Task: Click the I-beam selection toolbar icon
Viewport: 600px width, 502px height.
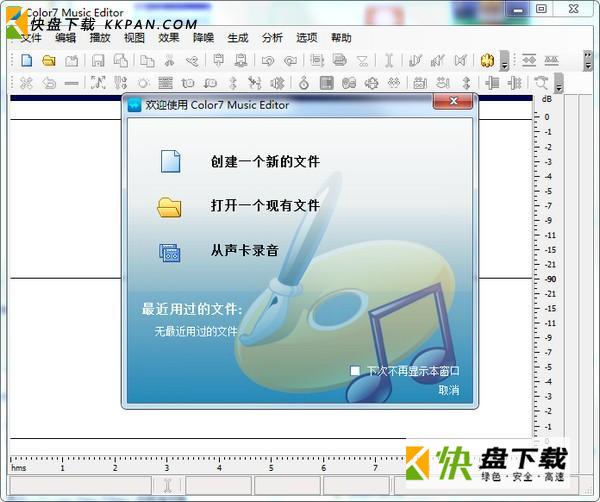Action: [389, 60]
